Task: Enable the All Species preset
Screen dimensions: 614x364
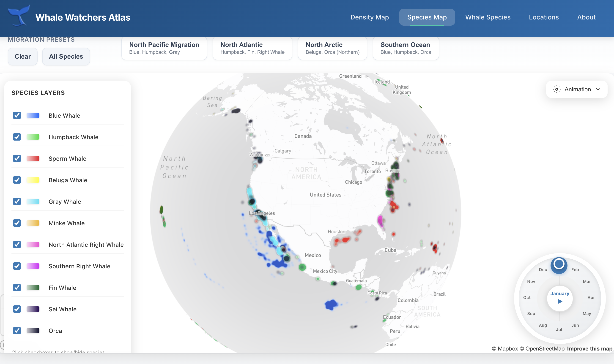Action: (66, 56)
